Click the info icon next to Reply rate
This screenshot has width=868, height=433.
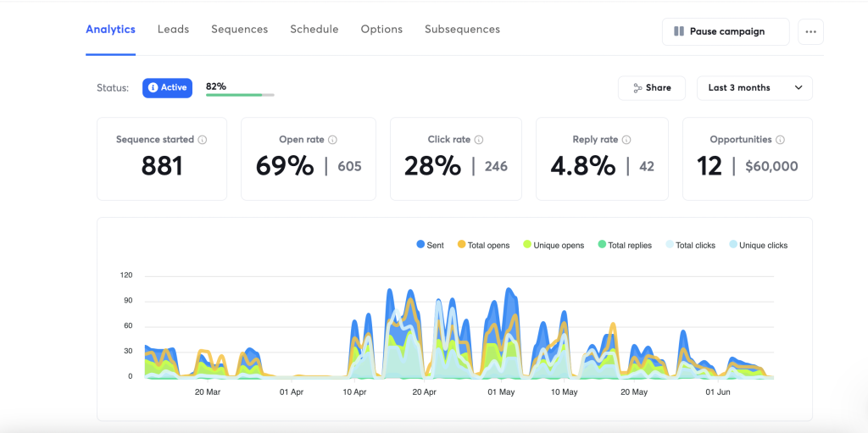pyautogui.click(x=626, y=140)
